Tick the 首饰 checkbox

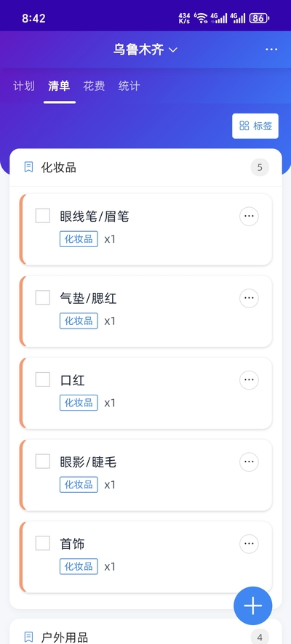point(43,543)
